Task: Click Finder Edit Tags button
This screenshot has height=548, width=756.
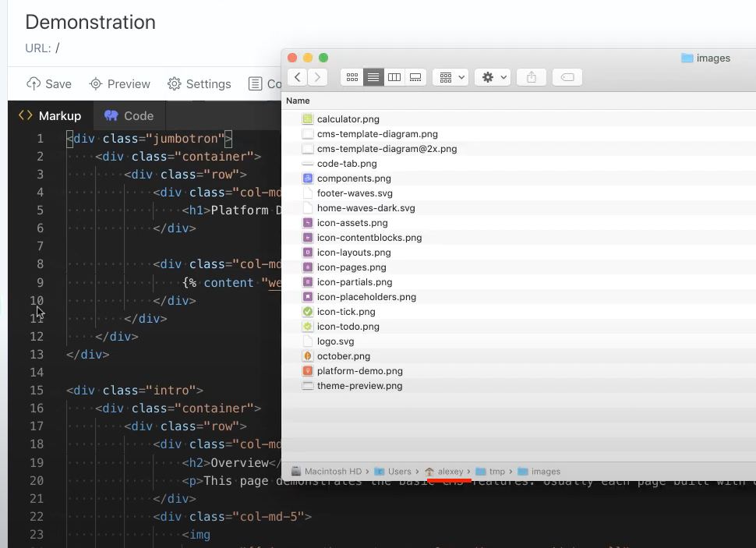Action: coord(567,77)
